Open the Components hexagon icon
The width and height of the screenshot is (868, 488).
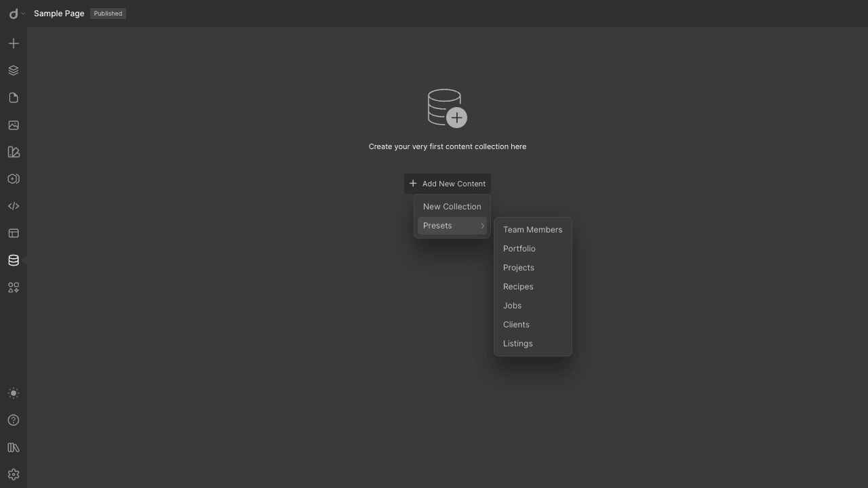[14, 179]
